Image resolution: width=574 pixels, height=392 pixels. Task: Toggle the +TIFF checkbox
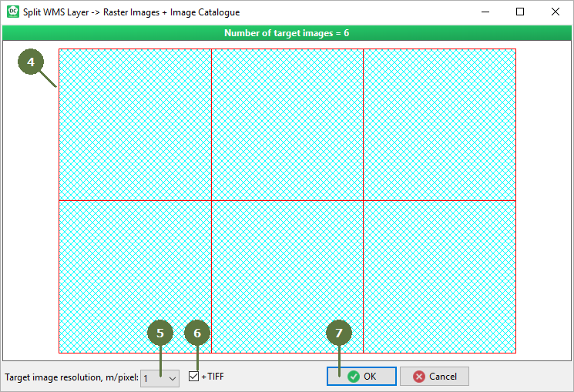click(x=194, y=377)
